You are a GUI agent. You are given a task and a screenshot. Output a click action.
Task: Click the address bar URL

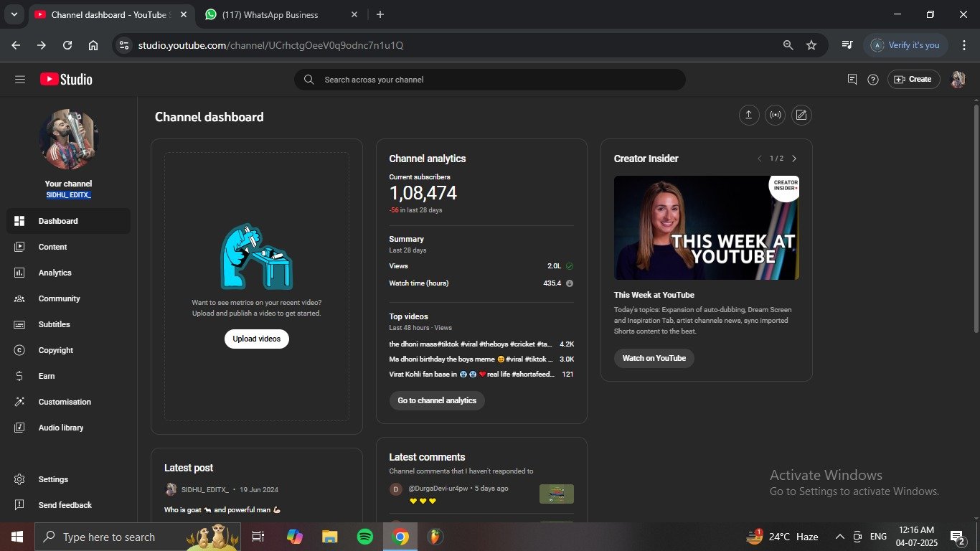click(x=270, y=45)
